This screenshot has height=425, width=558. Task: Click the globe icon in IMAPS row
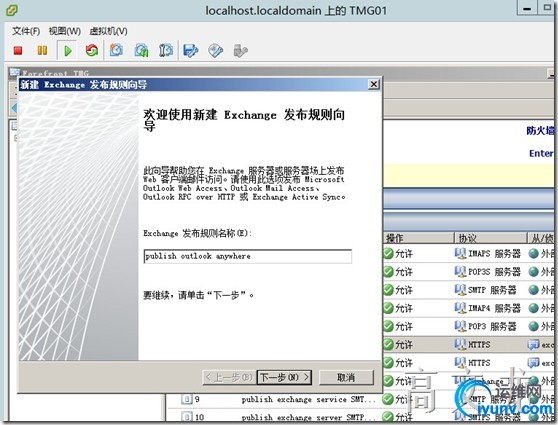point(533,253)
